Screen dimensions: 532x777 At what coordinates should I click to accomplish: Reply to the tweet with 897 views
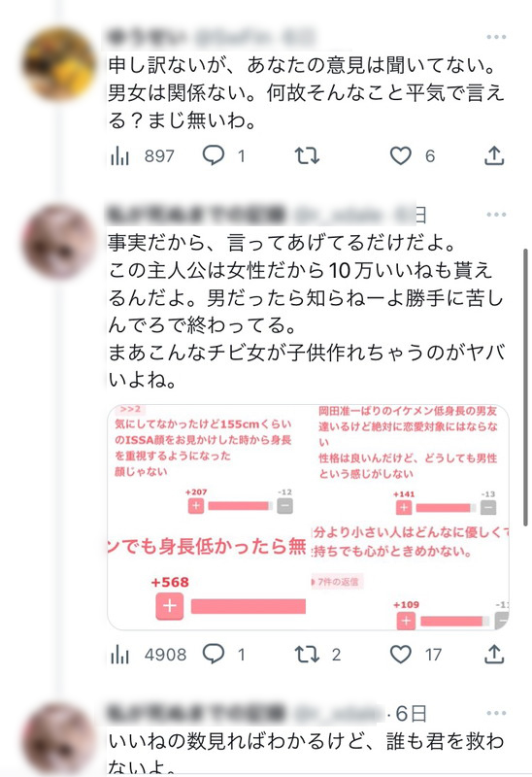coord(224,156)
